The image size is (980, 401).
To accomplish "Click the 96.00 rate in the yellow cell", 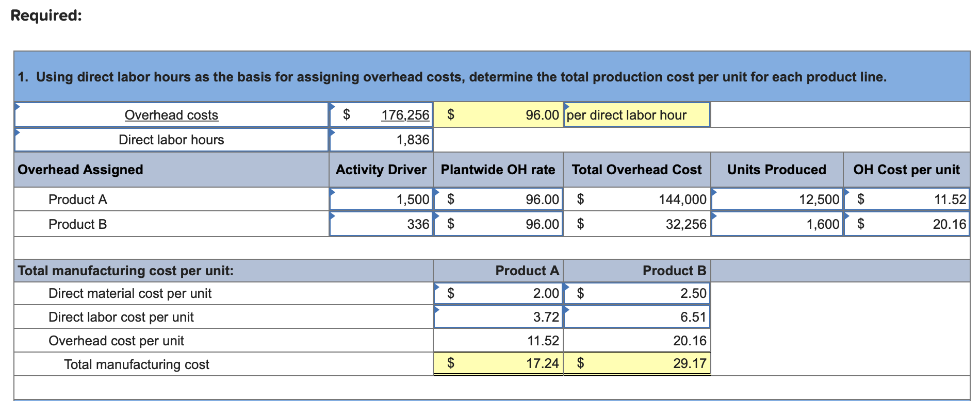I will (498, 115).
